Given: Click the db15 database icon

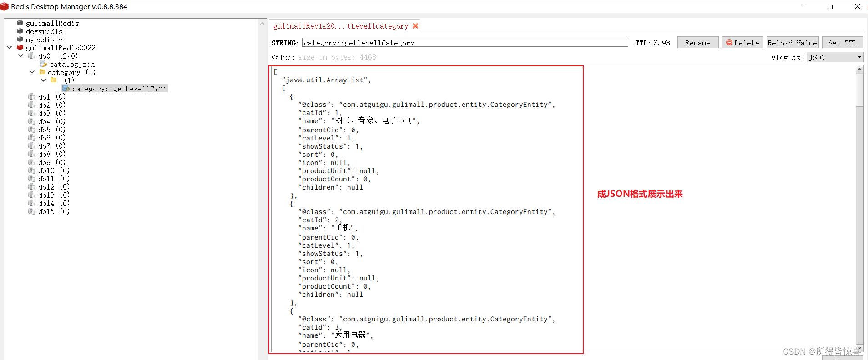Looking at the screenshot, I should click(x=32, y=211).
